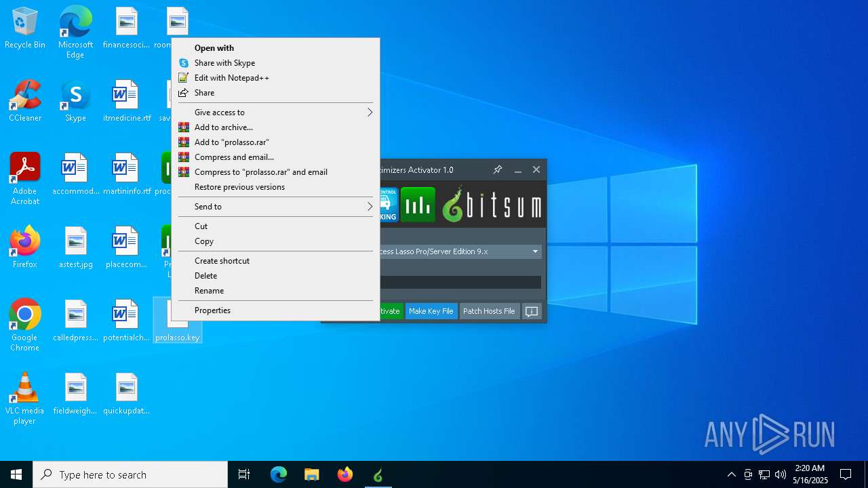Open Adobe Acrobat desktop shortcut

click(25, 179)
